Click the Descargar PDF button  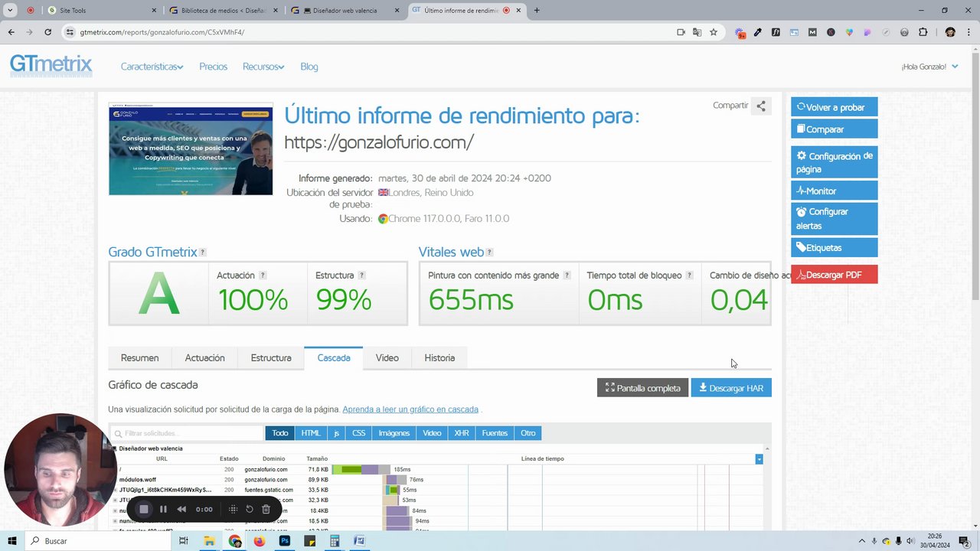835,275
